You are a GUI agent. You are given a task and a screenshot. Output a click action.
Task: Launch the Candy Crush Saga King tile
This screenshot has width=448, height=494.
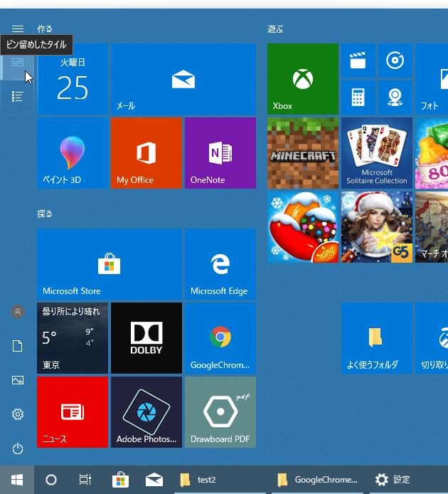(x=303, y=227)
